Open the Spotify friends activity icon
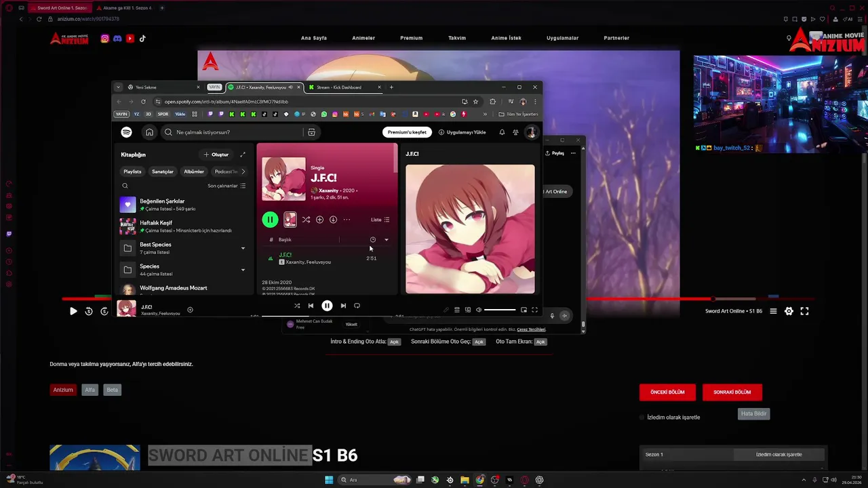Screen dimensions: 868x488 coord(515,132)
